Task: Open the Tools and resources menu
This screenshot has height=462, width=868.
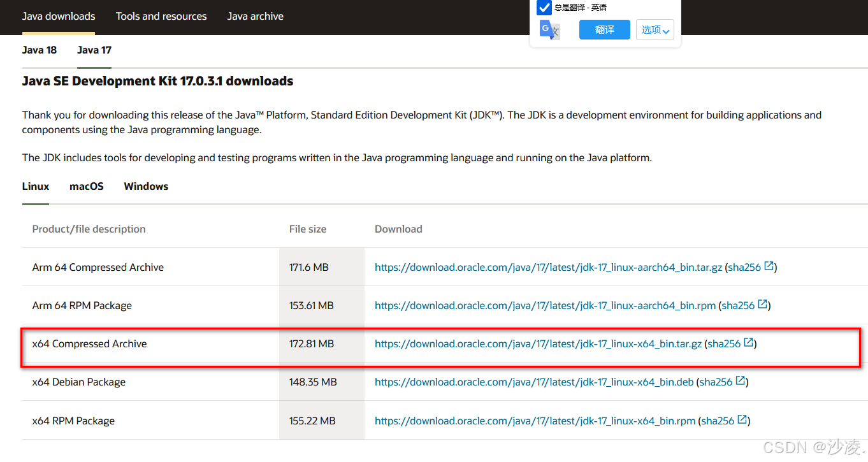Action: click(x=161, y=16)
